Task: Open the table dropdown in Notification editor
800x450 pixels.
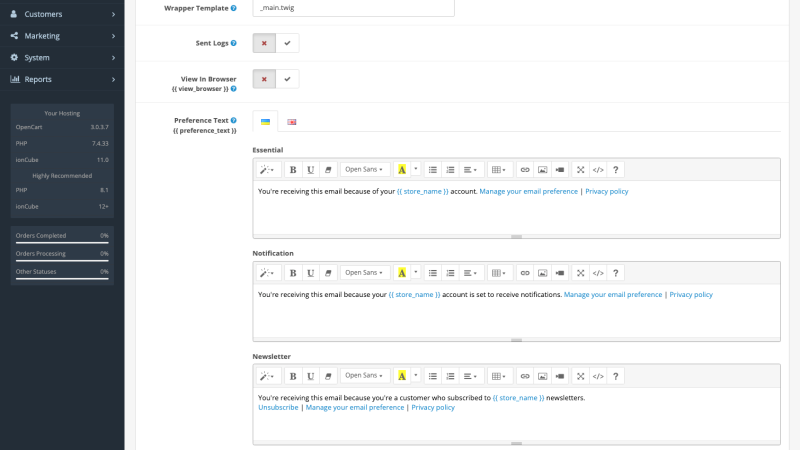Action: click(498, 273)
